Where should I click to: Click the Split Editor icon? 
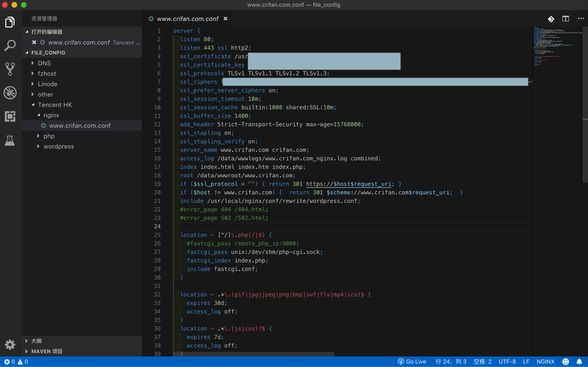565,19
